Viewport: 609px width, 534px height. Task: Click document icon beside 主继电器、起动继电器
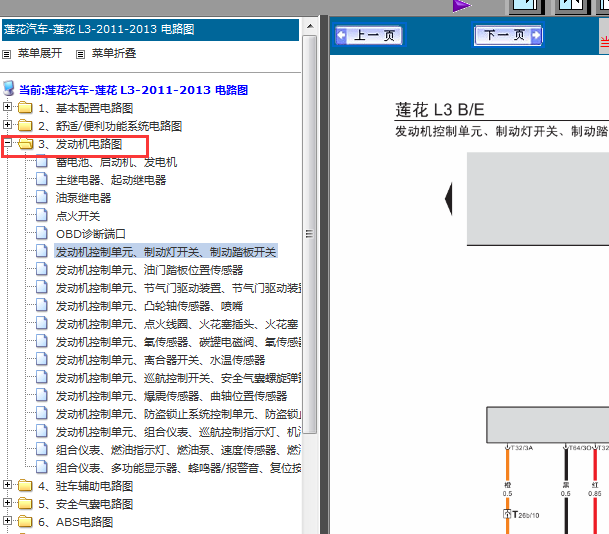(x=42, y=179)
